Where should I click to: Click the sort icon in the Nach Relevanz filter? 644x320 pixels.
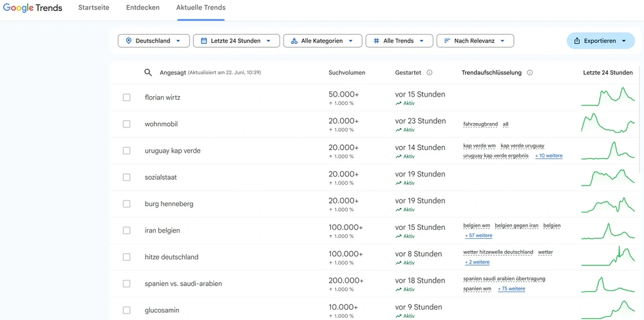coord(448,41)
